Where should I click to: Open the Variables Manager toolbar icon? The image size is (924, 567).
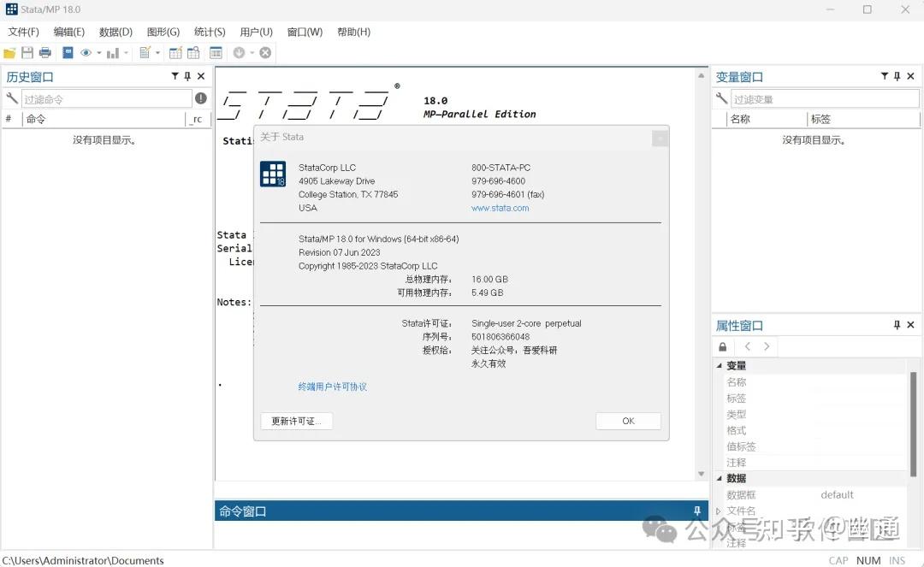[x=216, y=52]
